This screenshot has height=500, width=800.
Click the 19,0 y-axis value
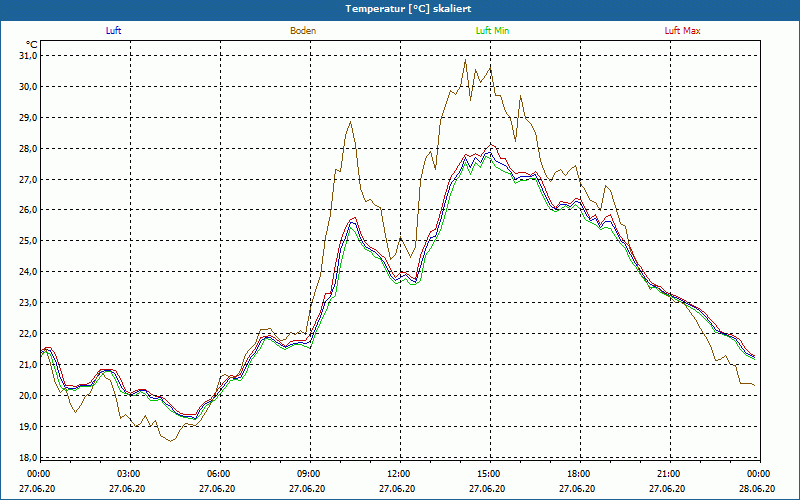tap(29, 427)
